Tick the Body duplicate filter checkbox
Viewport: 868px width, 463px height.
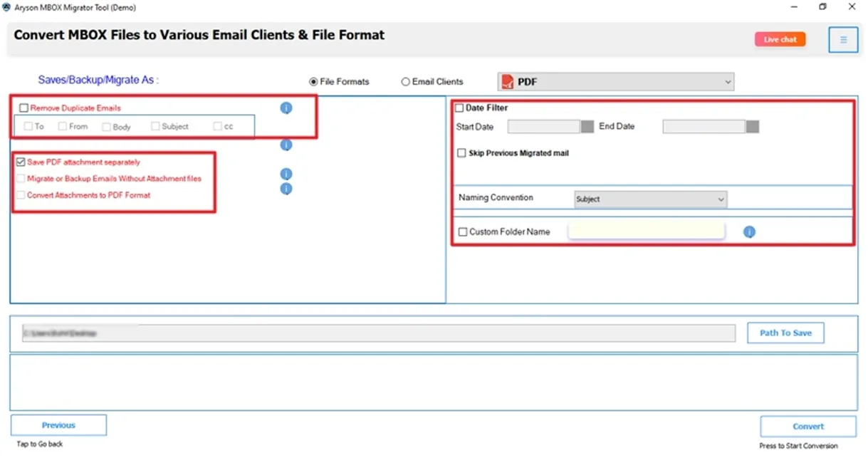pyautogui.click(x=106, y=127)
